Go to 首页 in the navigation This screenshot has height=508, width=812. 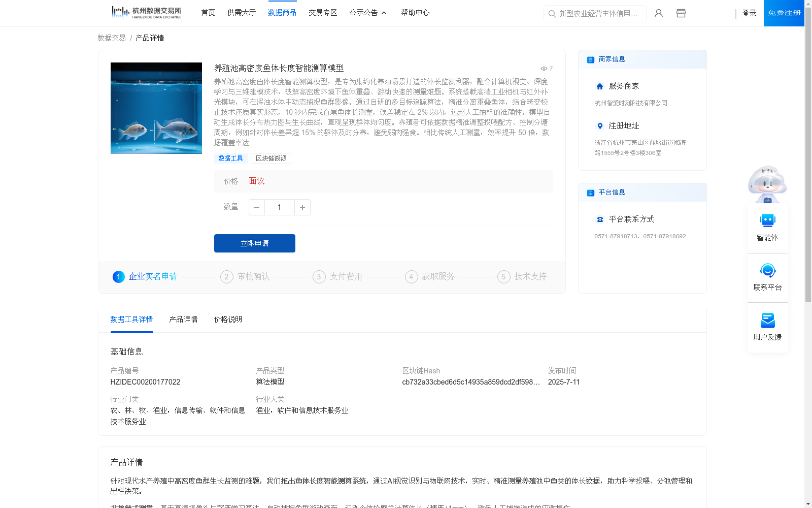click(208, 13)
